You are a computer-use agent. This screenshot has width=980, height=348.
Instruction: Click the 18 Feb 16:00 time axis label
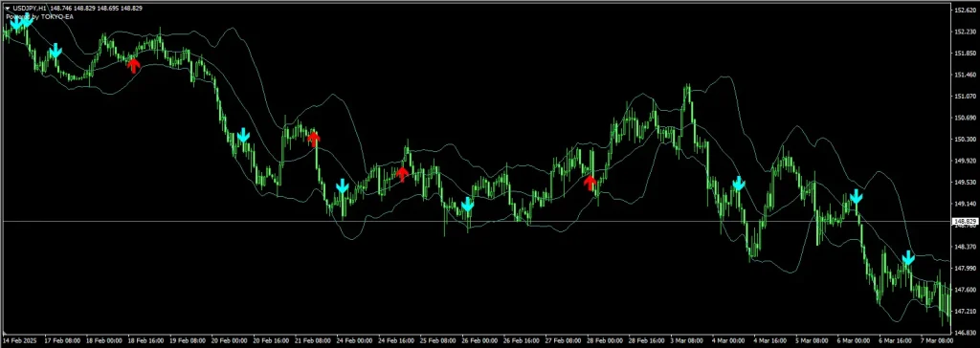pos(145,341)
